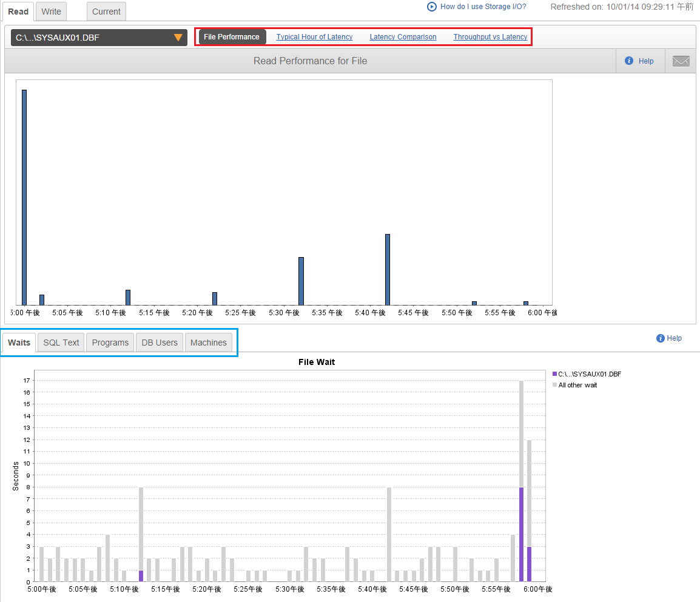Click purple SYSAUX01.DBF legend swatch
Image resolution: width=700 pixels, height=602 pixels.
[x=554, y=374]
